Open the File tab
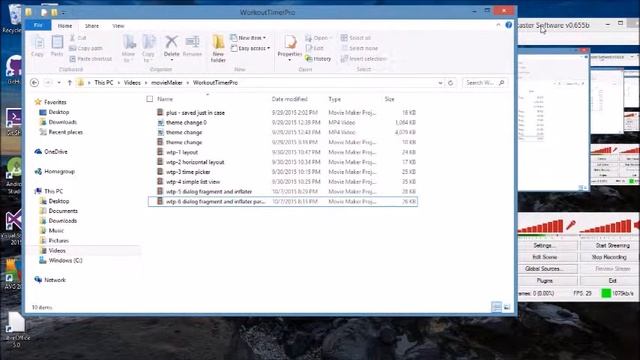The height and width of the screenshot is (360, 640). 38,25
